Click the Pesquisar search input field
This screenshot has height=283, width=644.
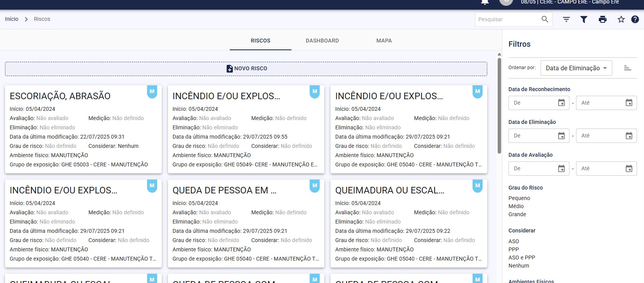(507, 19)
